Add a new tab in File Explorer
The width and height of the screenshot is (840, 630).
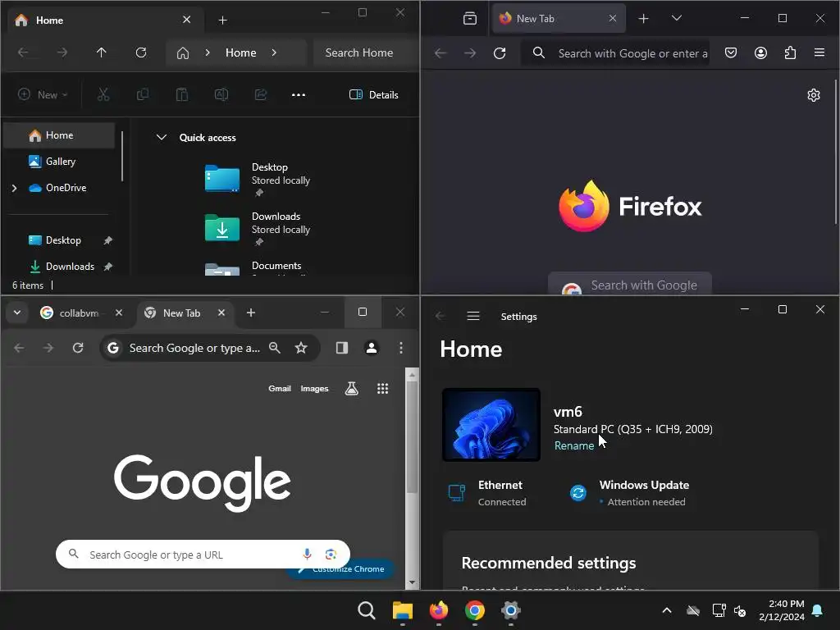pos(223,21)
